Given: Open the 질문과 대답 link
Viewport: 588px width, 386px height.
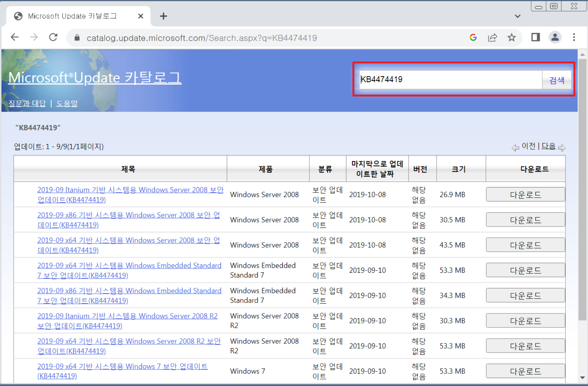Looking at the screenshot, I should (x=27, y=103).
